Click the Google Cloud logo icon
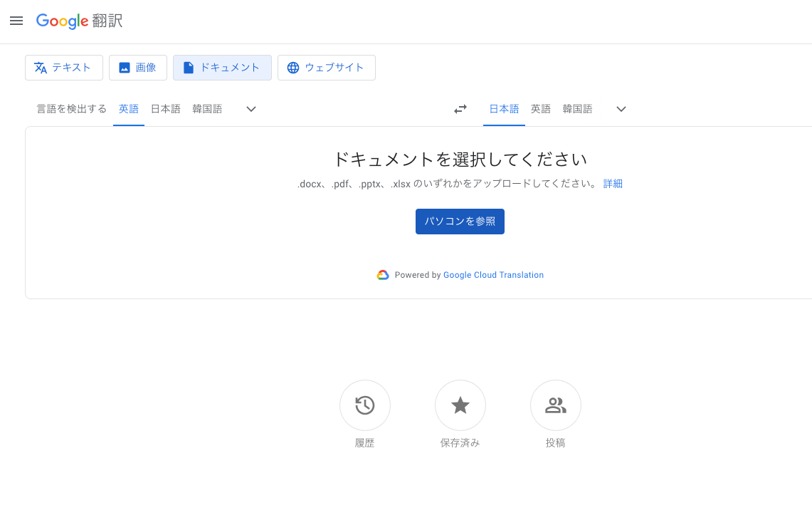This screenshot has height=515, width=812. pyautogui.click(x=383, y=274)
